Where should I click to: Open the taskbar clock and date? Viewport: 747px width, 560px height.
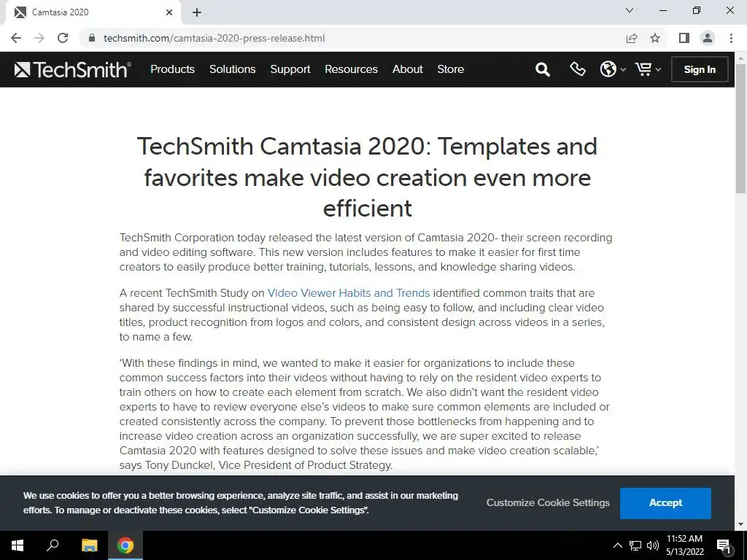[684, 545]
